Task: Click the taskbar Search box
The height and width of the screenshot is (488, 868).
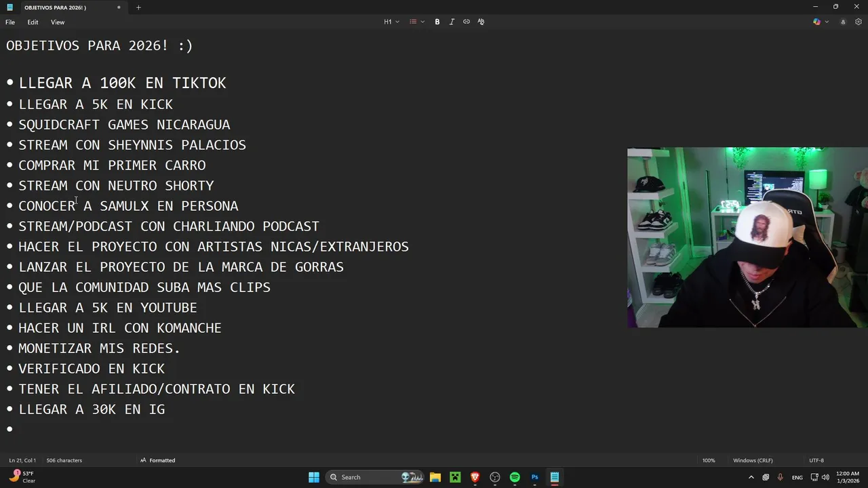Action: [x=376, y=477]
